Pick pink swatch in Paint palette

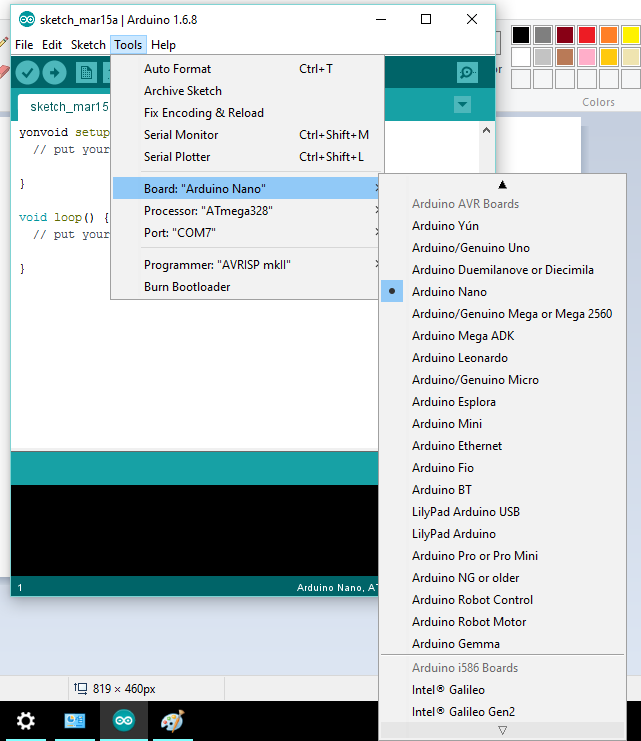587,57
